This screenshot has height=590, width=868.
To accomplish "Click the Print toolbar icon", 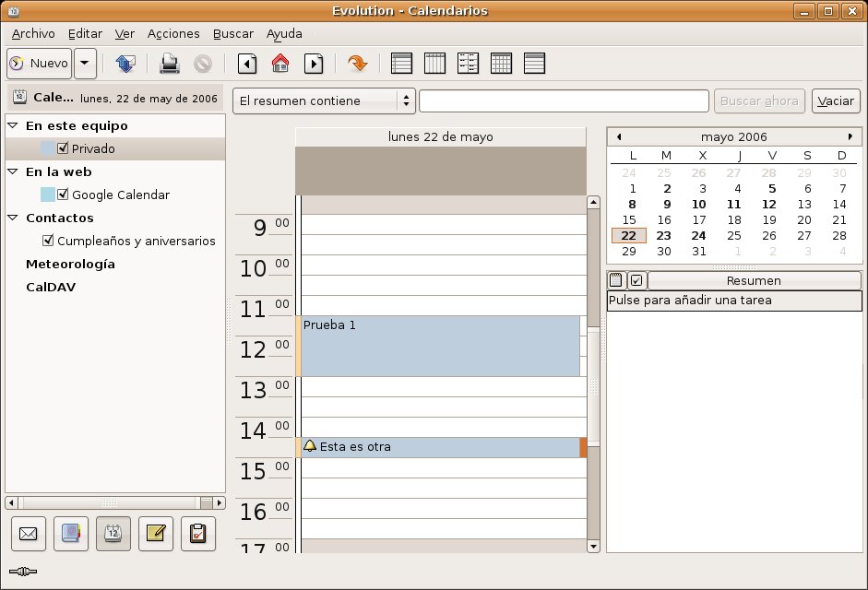I will (x=170, y=64).
